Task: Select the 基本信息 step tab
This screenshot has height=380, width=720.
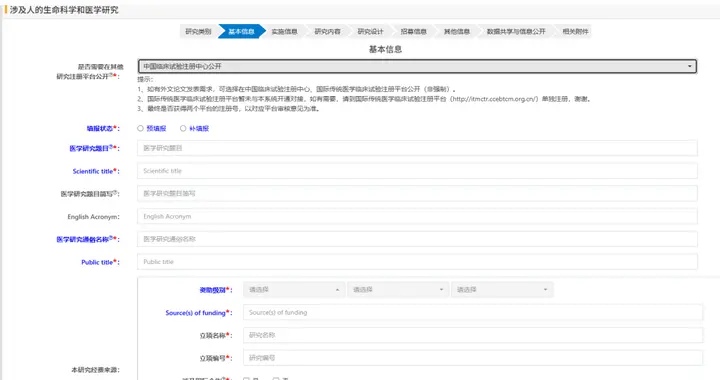Action: (x=241, y=31)
